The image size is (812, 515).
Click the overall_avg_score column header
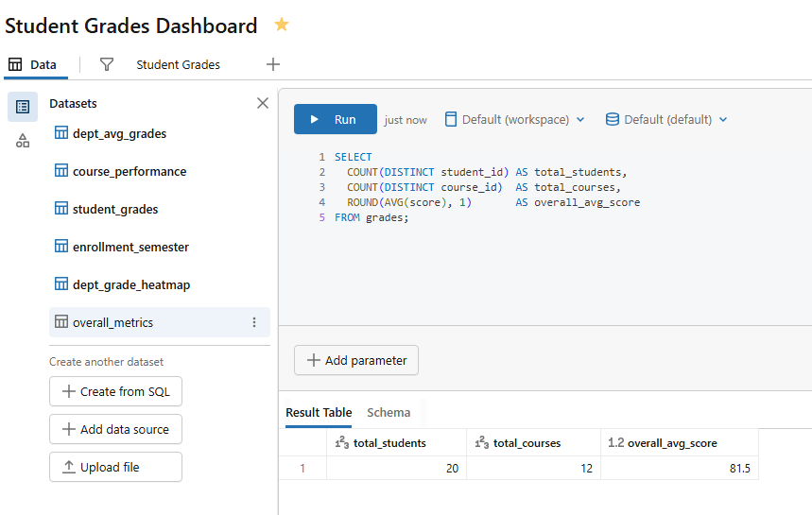tap(680, 443)
